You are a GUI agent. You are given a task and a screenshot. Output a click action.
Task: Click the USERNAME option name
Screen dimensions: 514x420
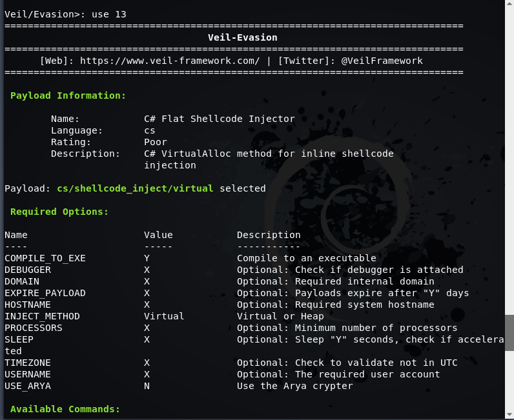point(28,374)
